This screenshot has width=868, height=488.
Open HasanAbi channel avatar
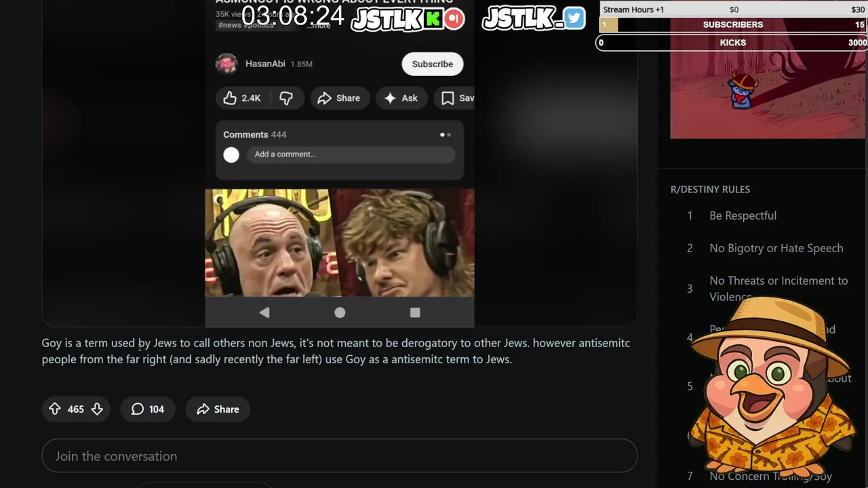tap(226, 64)
